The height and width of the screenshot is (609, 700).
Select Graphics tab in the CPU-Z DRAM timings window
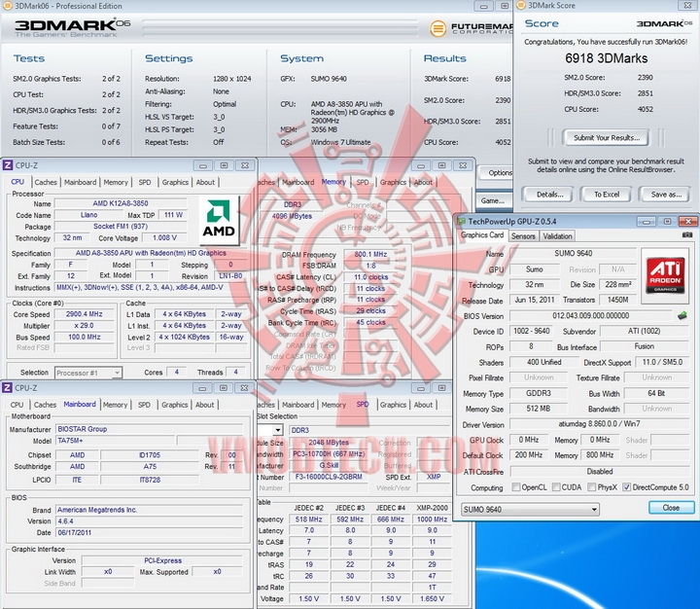(x=393, y=182)
